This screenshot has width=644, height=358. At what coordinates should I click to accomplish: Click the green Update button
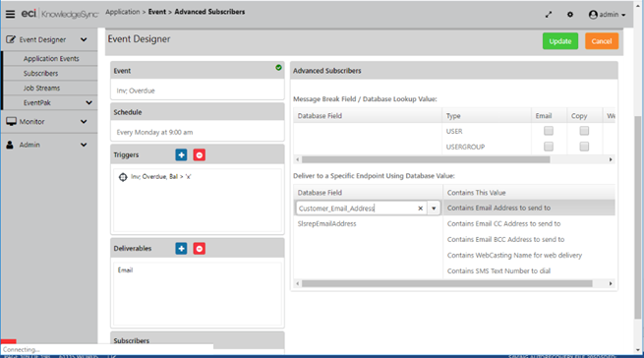tap(560, 41)
